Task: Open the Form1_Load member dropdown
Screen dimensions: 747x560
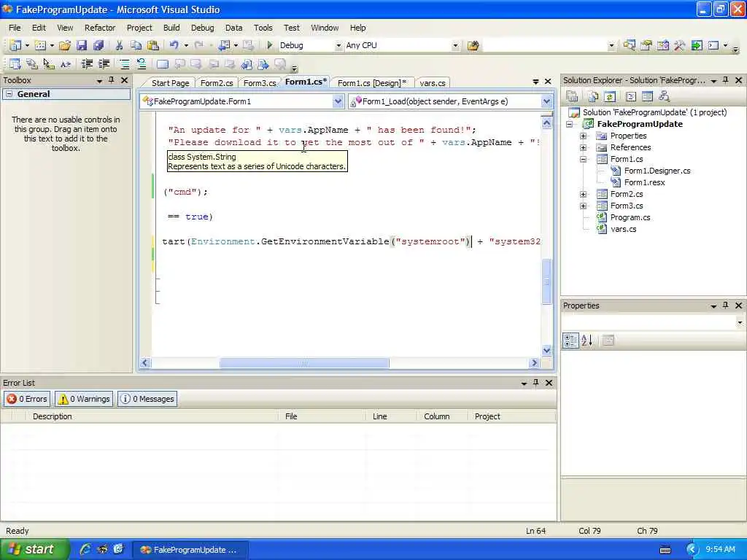Action: coord(546,101)
